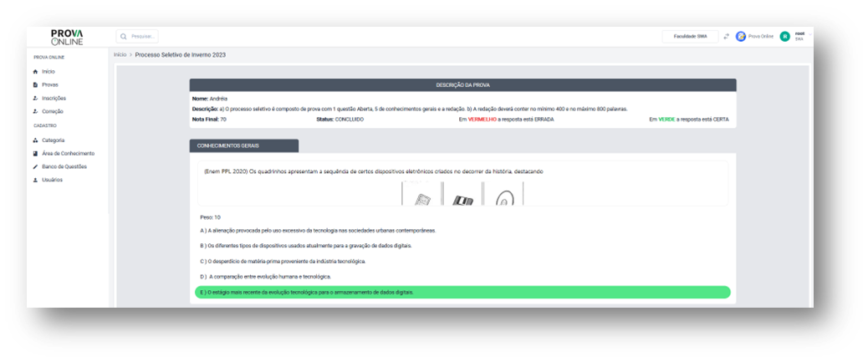Click the PROVA ONLINE sidebar section heading
The image size is (868, 362).
[x=49, y=57]
